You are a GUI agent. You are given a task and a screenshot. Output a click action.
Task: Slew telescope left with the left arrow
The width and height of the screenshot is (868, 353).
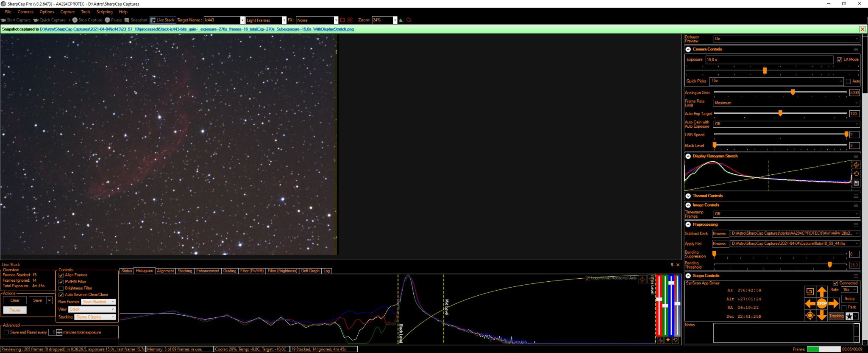[810, 303]
